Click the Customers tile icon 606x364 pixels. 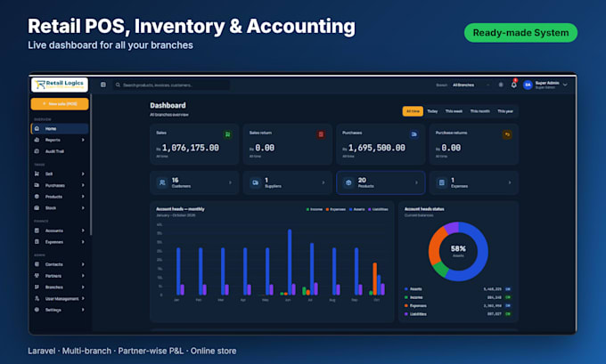[x=162, y=182]
